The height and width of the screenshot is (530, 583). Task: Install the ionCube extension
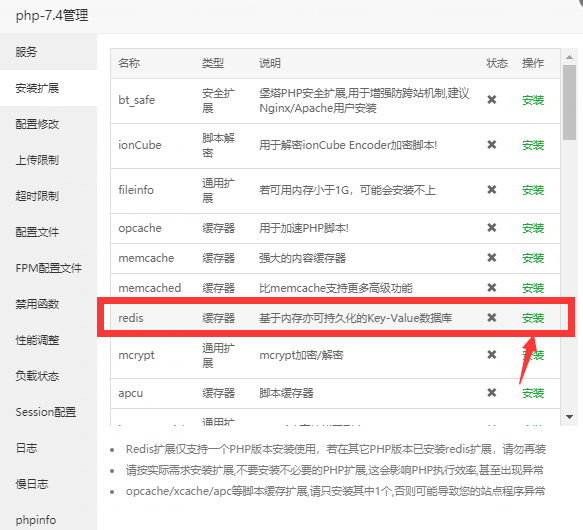pos(533,145)
